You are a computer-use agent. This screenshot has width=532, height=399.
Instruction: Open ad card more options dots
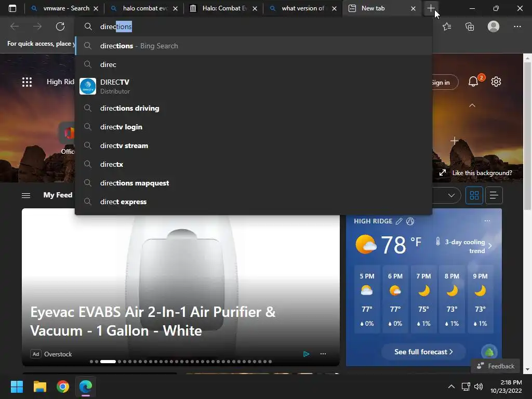[x=323, y=354]
